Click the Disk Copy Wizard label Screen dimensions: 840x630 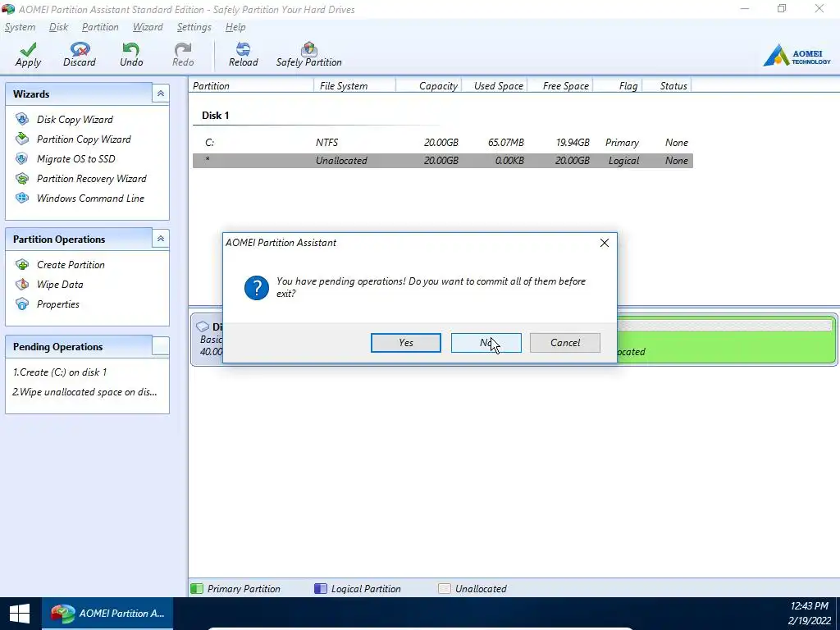75,120
